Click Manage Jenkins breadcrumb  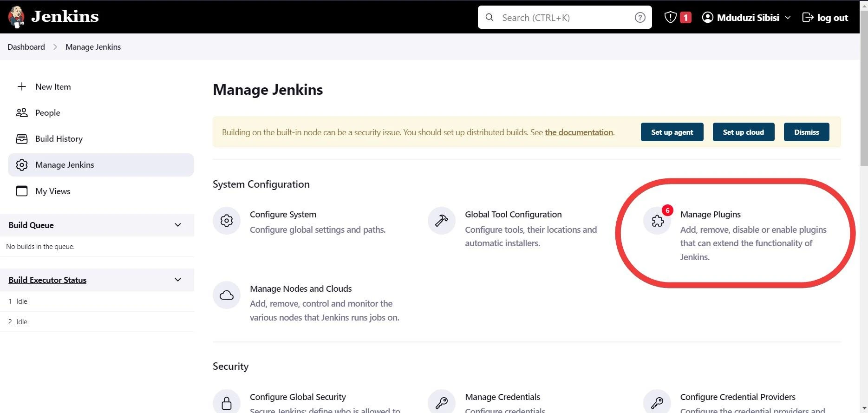[93, 47]
